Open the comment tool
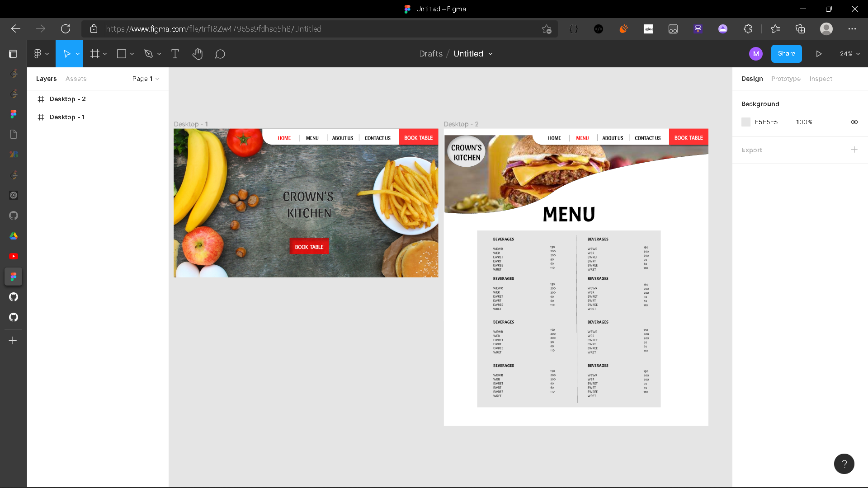The width and height of the screenshot is (868, 488). click(x=220, y=54)
